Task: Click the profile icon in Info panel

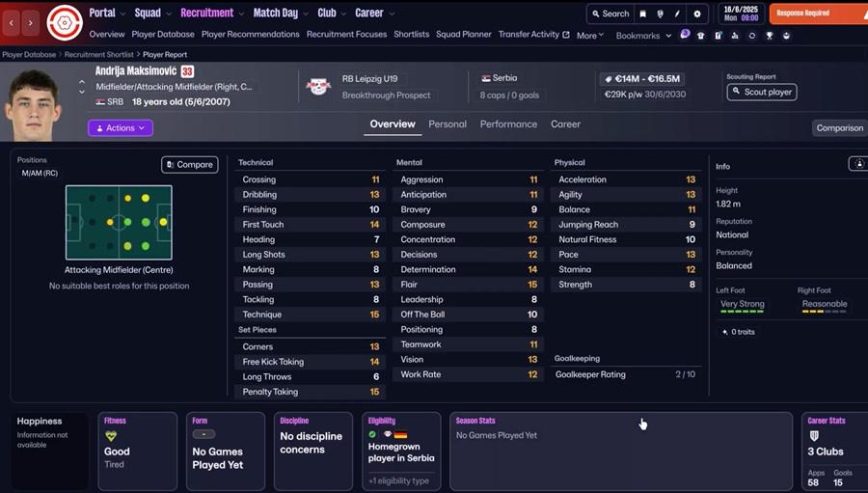Action: (x=857, y=164)
